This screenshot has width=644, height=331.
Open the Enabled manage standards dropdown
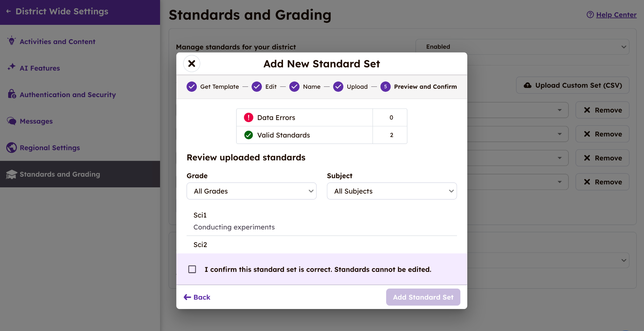coord(522,47)
